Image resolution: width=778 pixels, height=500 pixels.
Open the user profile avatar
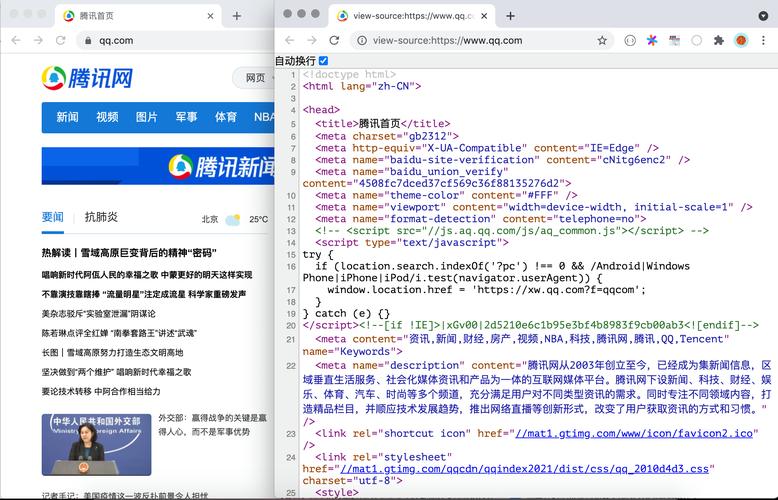point(741,41)
